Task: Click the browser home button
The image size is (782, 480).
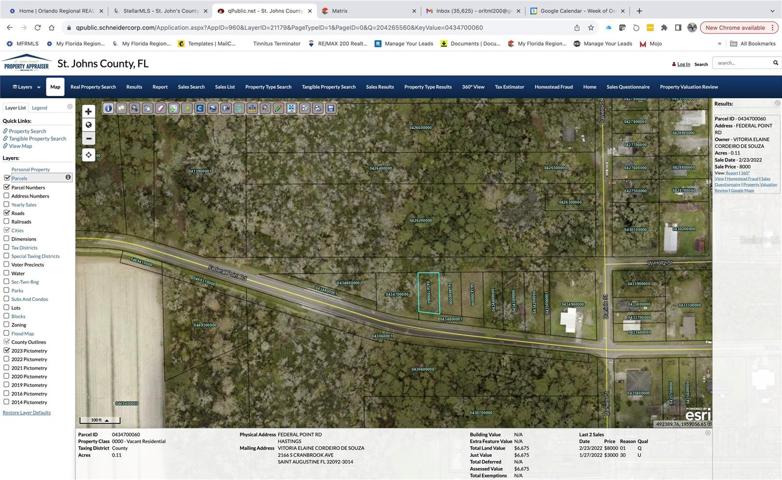Action: click(51, 28)
